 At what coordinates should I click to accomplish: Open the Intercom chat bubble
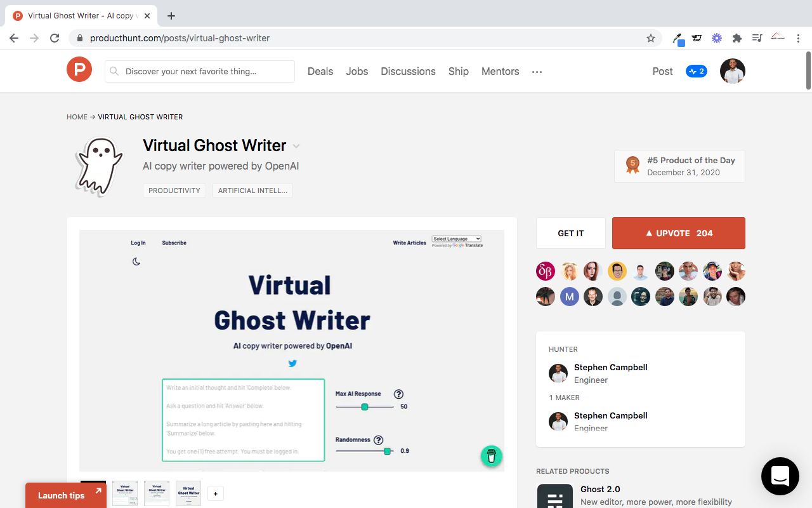pos(780,476)
